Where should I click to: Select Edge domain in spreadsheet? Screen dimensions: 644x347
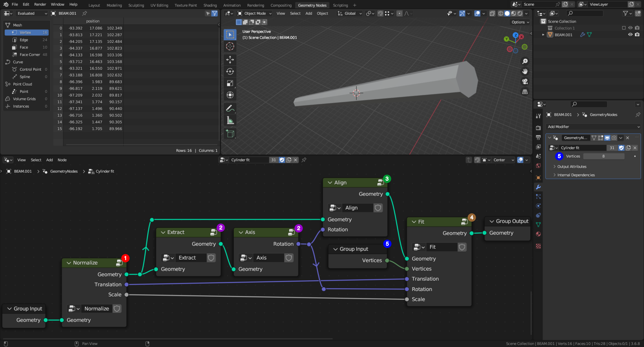point(27,40)
